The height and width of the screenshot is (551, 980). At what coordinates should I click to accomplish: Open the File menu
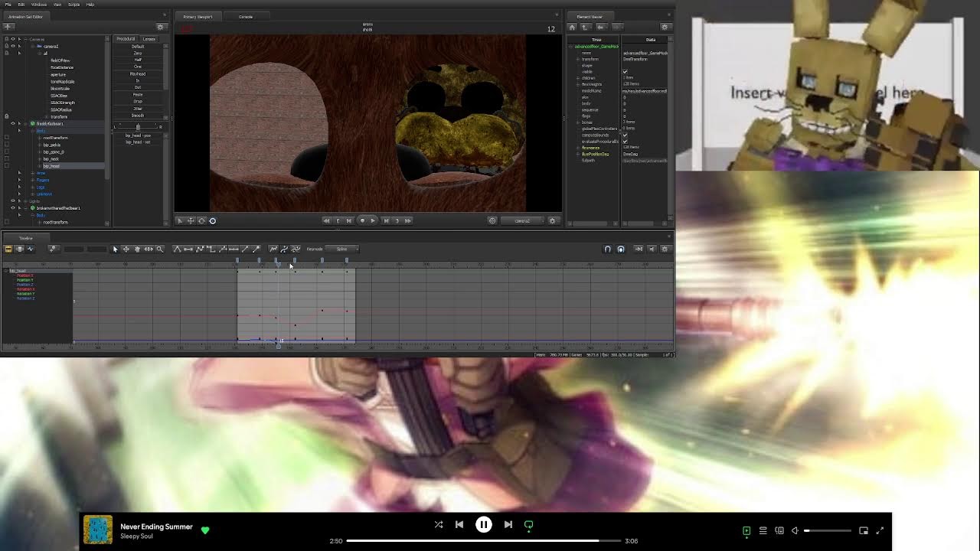(8, 5)
